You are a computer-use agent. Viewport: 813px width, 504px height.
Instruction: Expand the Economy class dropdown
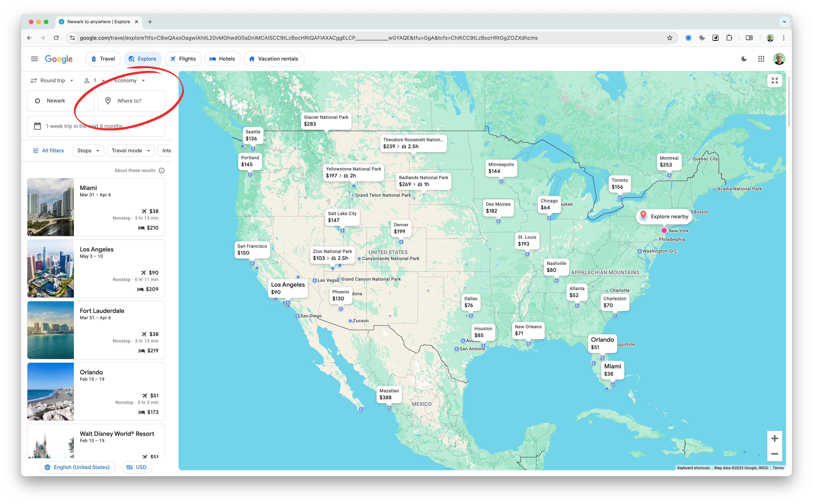pyautogui.click(x=129, y=81)
